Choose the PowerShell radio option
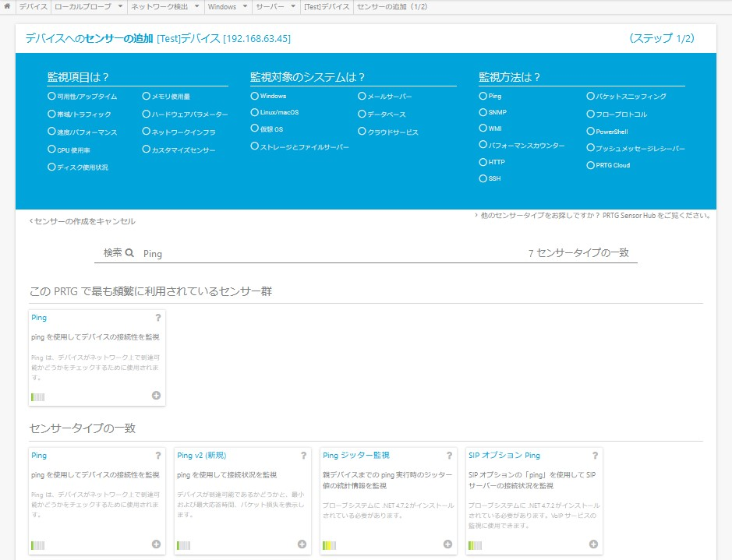Viewport: 732px width, 560px height. coord(591,132)
